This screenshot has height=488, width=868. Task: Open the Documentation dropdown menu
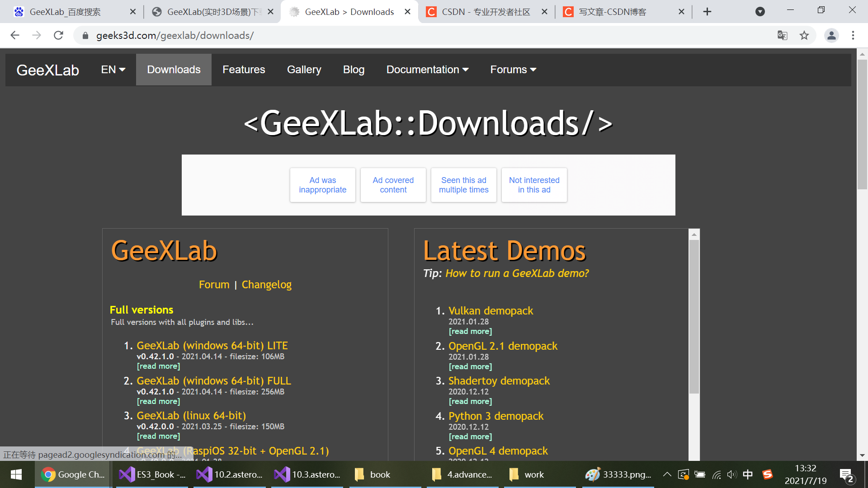(x=427, y=69)
